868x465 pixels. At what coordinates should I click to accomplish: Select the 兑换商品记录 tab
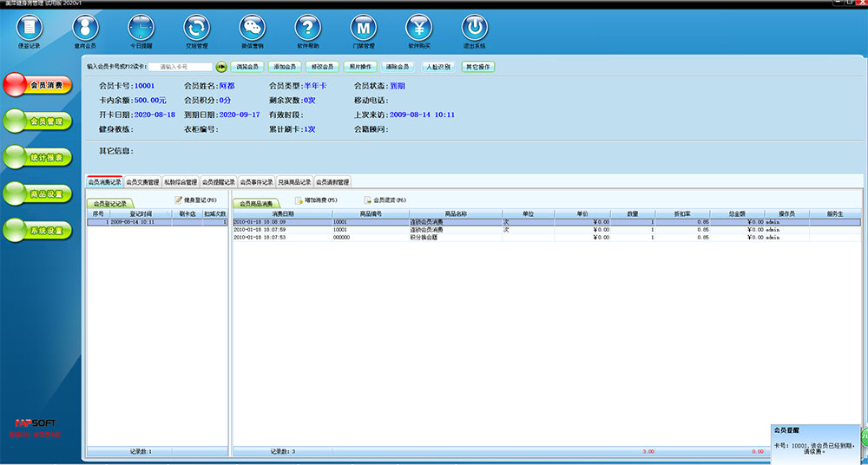tap(294, 183)
